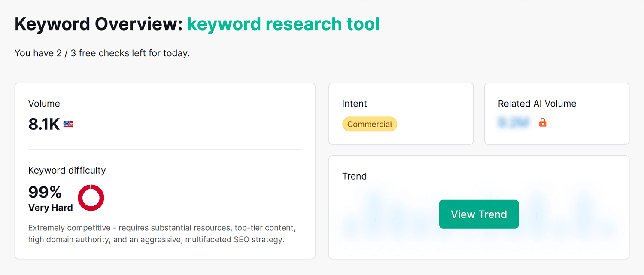644x275 pixels.
Task: Click the 'Very Hard' label
Action: point(50,208)
